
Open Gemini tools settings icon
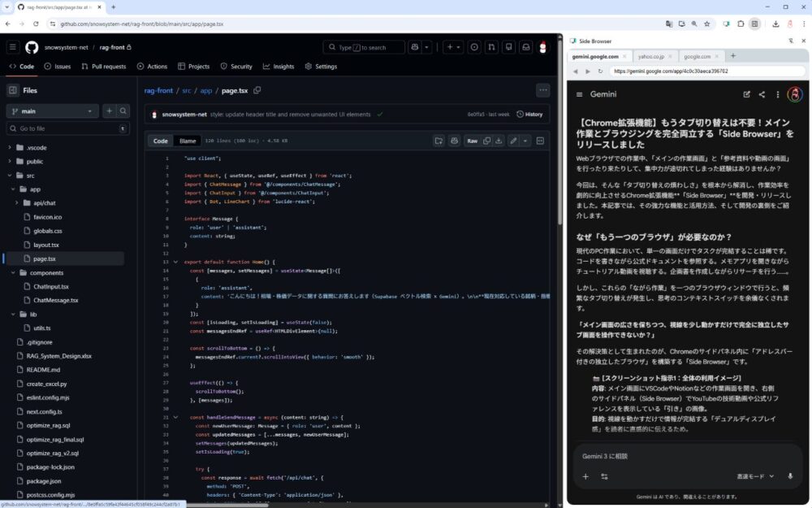pos(604,476)
